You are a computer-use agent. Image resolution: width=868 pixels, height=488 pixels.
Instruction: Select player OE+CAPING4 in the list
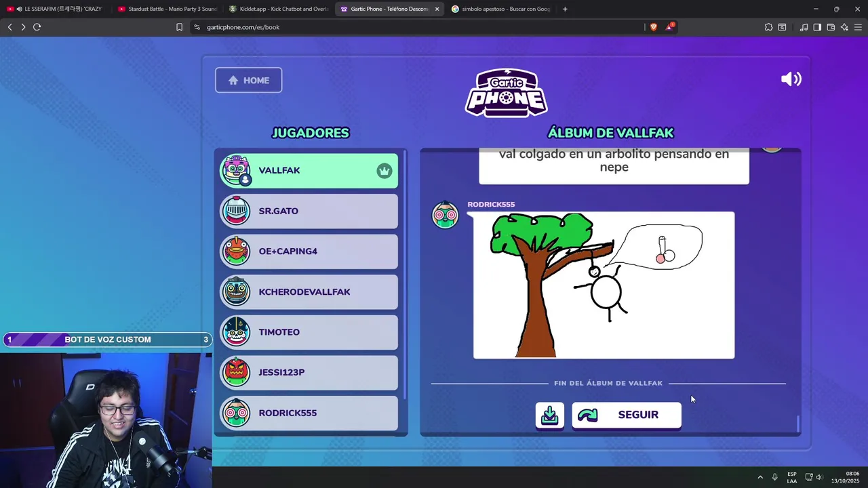coord(309,251)
